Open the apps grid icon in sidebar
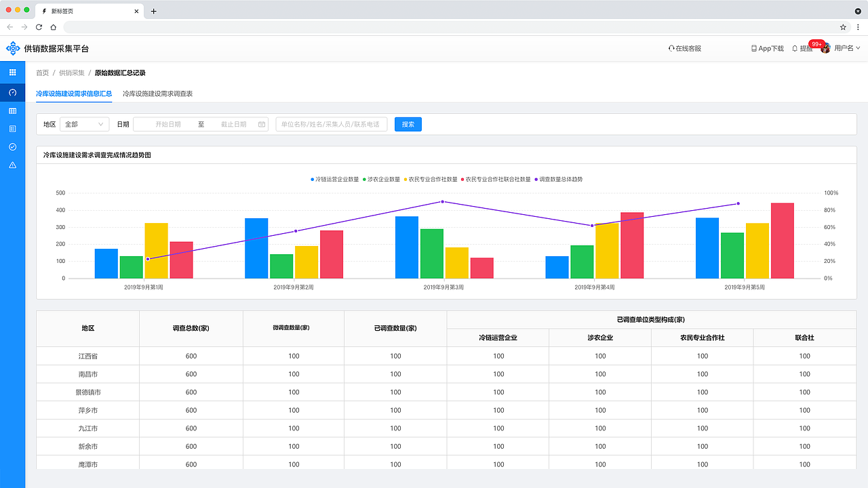 pyautogui.click(x=12, y=73)
